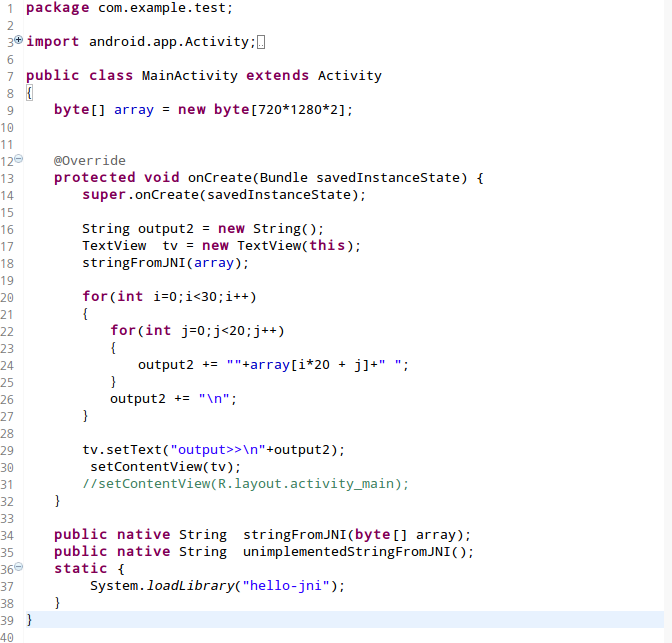
Task: Click 'unimplementedStringFromJNI' declaration
Action: pos(346,552)
